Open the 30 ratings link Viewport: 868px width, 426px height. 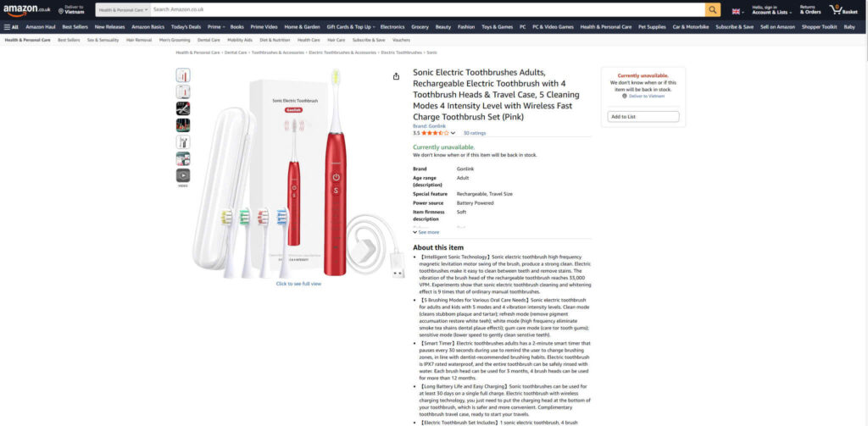[475, 133]
